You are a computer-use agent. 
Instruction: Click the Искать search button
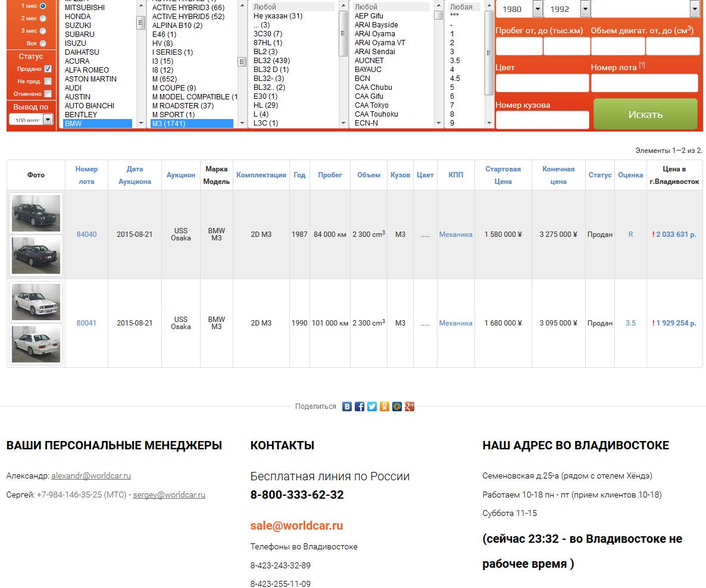coord(645,114)
